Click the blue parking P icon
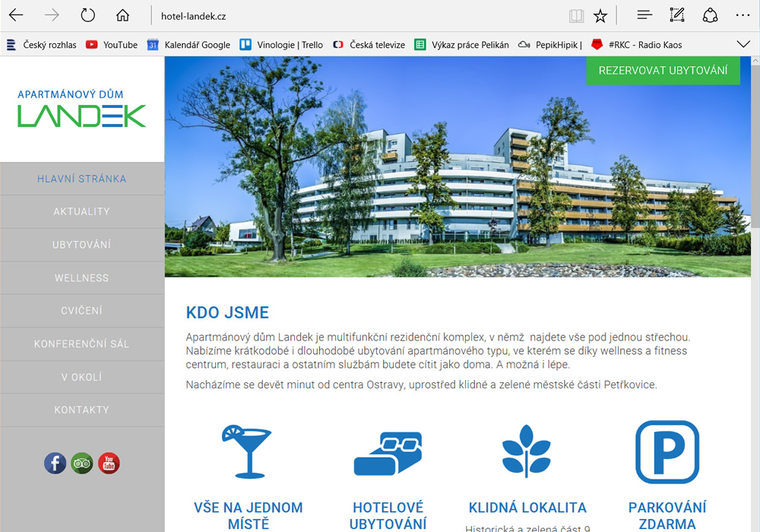This screenshot has height=532, width=760. pyautogui.click(x=667, y=452)
